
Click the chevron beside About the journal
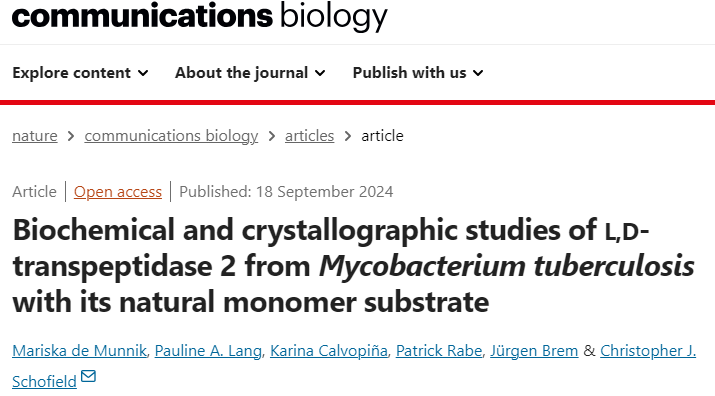(320, 73)
